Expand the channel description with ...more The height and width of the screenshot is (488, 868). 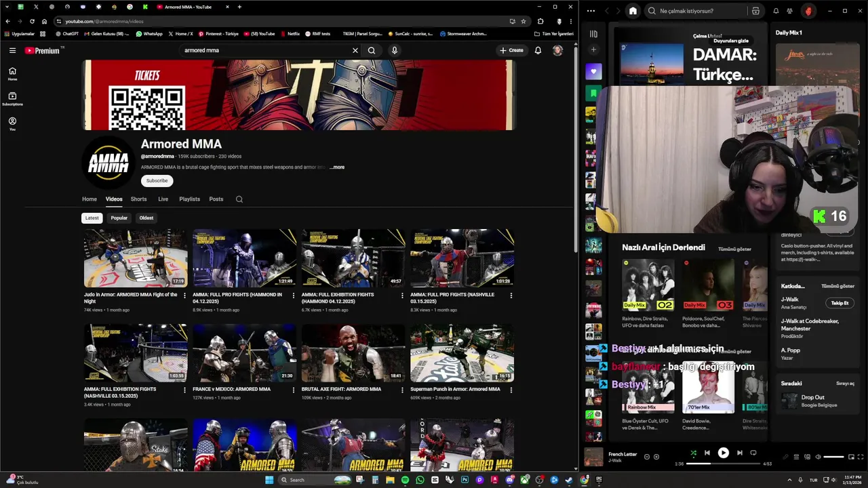[337, 167]
